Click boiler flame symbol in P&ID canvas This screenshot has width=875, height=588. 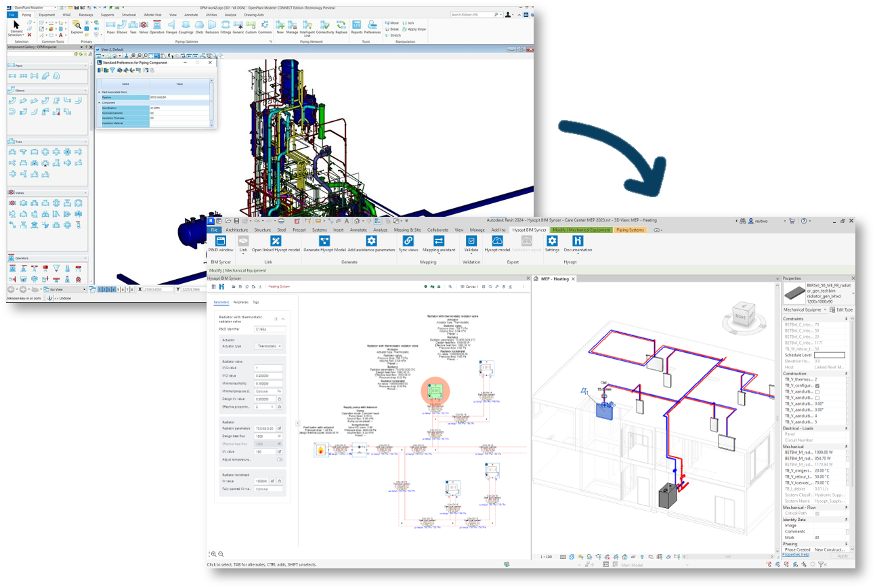click(320, 448)
